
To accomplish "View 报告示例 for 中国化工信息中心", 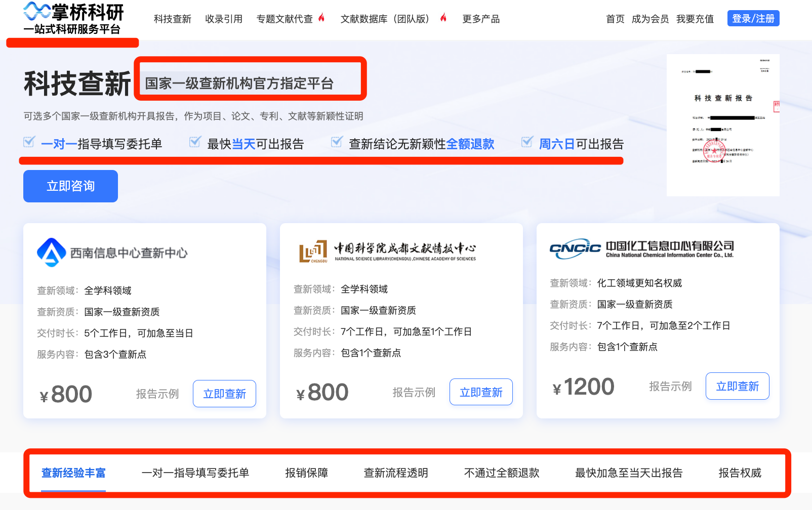I will click(x=670, y=386).
